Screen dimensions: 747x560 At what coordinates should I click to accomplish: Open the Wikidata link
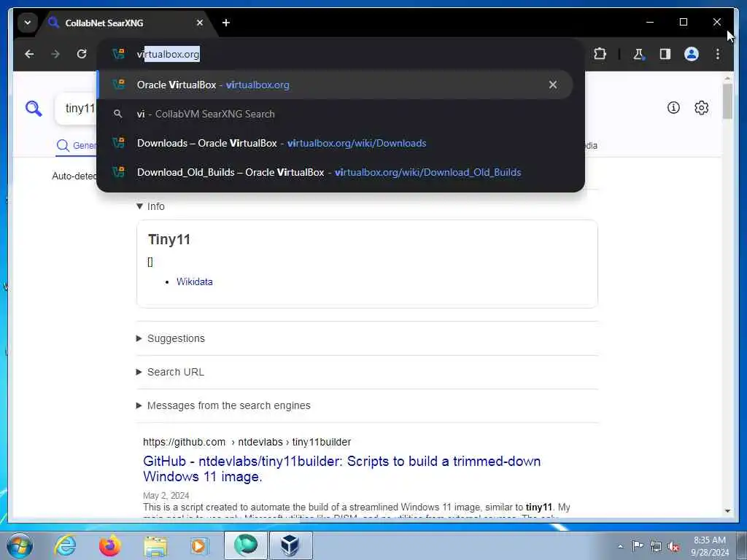[x=194, y=281]
